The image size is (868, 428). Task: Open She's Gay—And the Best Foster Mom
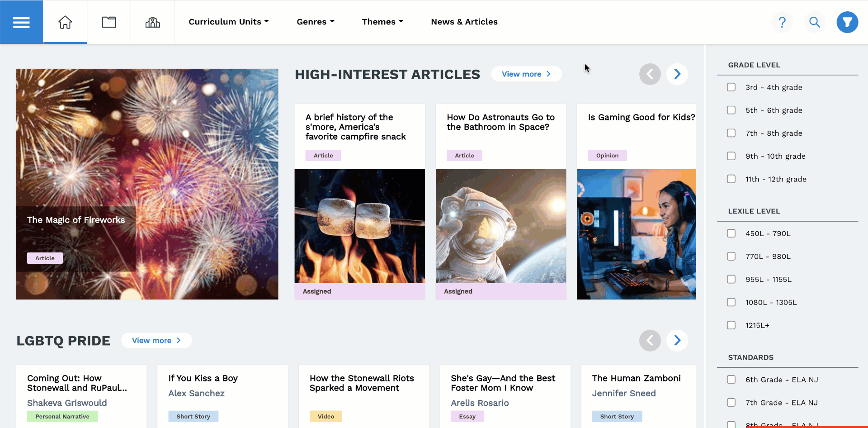tap(503, 383)
